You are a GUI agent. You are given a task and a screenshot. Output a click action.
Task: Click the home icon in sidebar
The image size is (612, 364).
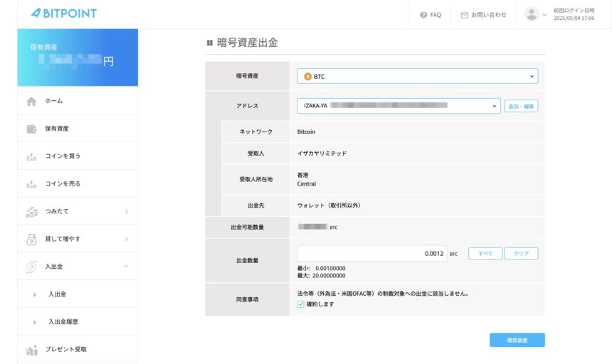[31, 102]
